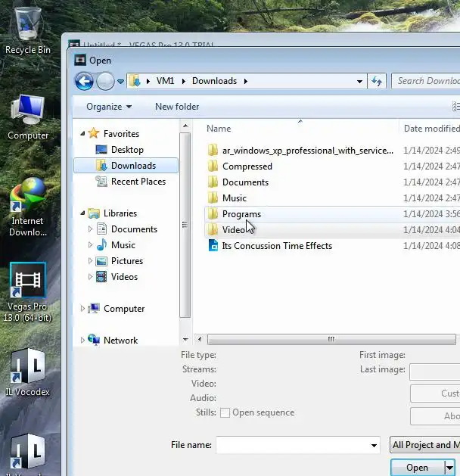The width and height of the screenshot is (460, 476).
Task: Select the Documents folder in file list
Action: [x=245, y=182]
